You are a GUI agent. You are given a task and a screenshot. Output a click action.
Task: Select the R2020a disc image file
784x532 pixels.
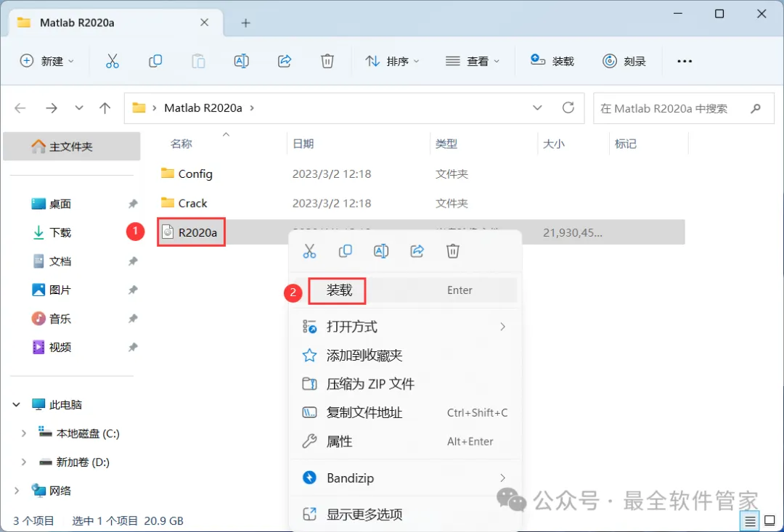190,232
